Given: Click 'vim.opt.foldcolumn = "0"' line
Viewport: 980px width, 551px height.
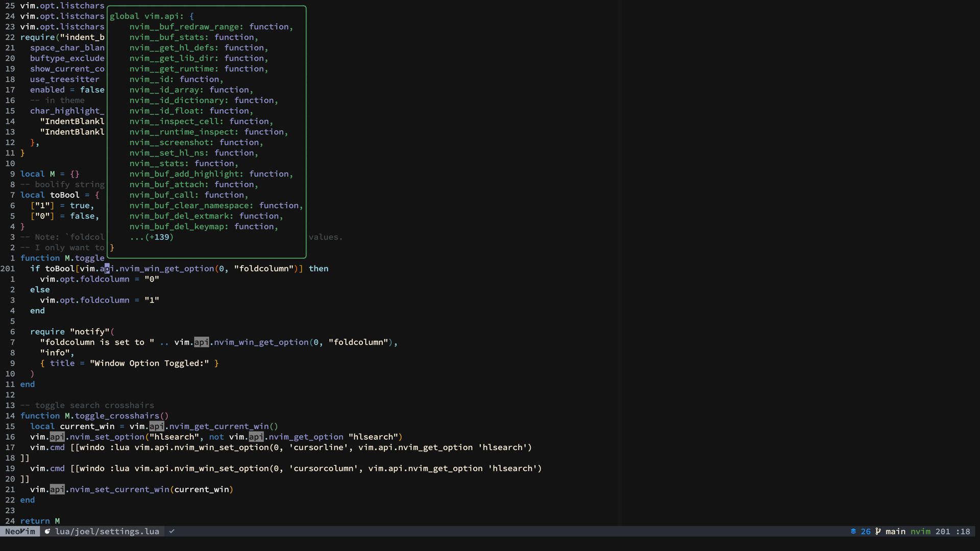Looking at the screenshot, I should click(100, 279).
